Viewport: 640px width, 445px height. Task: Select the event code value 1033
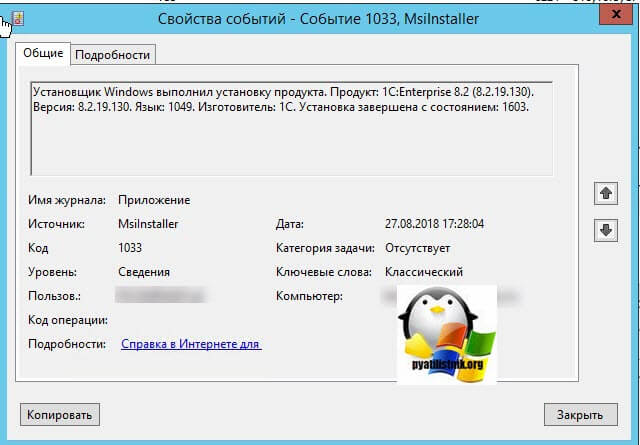click(130, 248)
